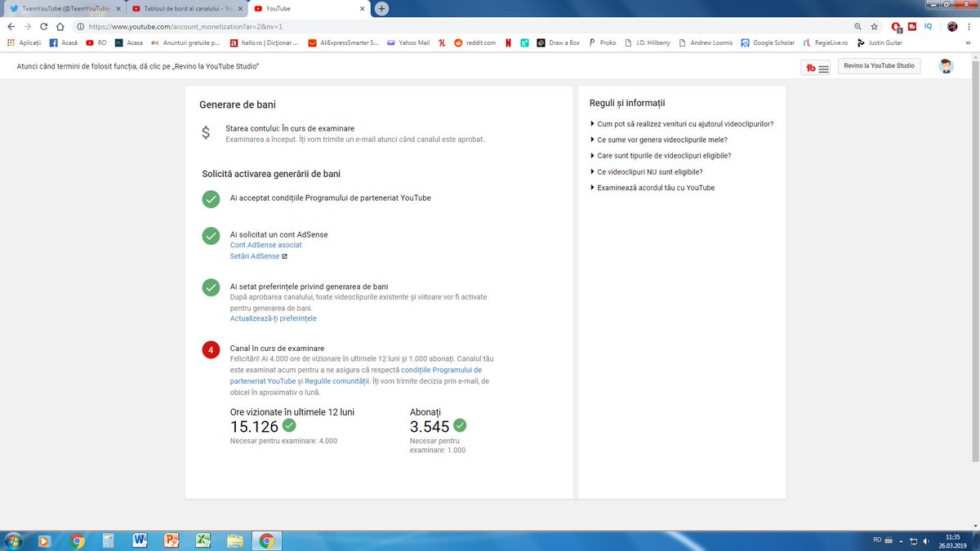Follow the 'Actualizează-ți preferințele' link
The height and width of the screenshot is (551, 980).
[x=273, y=318]
